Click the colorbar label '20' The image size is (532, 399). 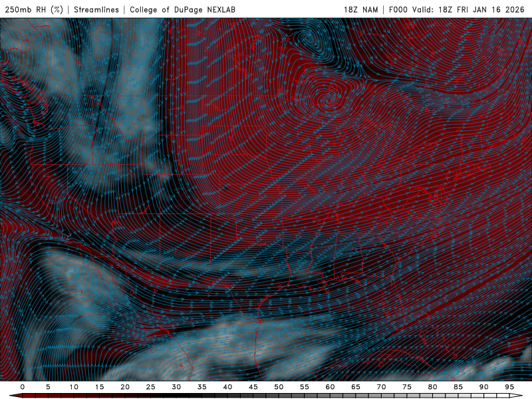point(125,387)
